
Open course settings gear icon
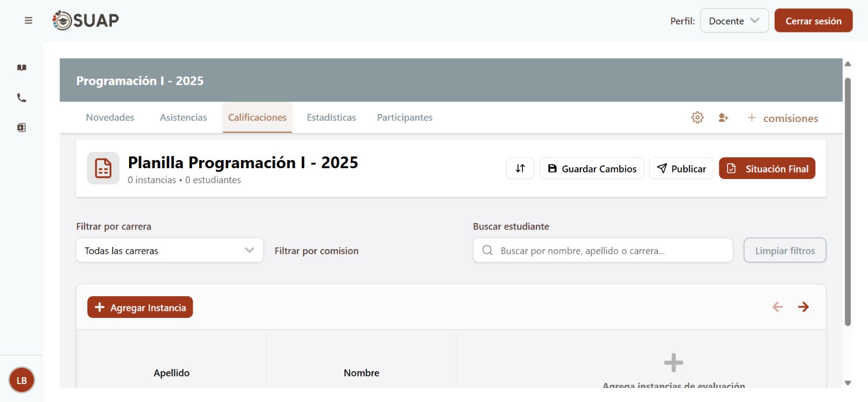point(697,118)
